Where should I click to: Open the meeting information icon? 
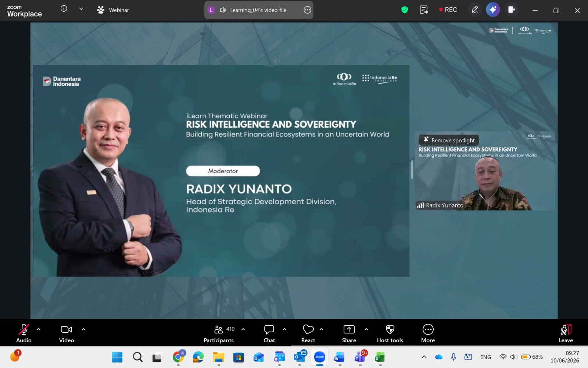click(64, 9)
